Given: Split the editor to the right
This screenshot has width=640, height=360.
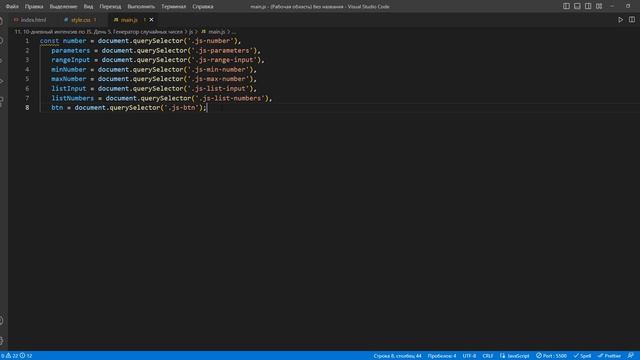Looking at the screenshot, I should tap(632, 20).
